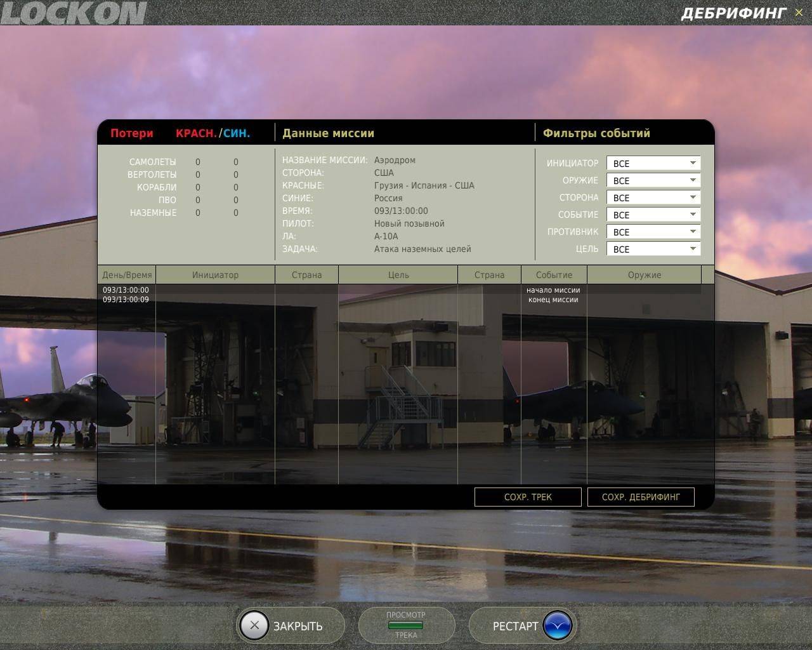Sort by День/Время column header
Viewport: 812px width, 650px height.
pos(127,275)
